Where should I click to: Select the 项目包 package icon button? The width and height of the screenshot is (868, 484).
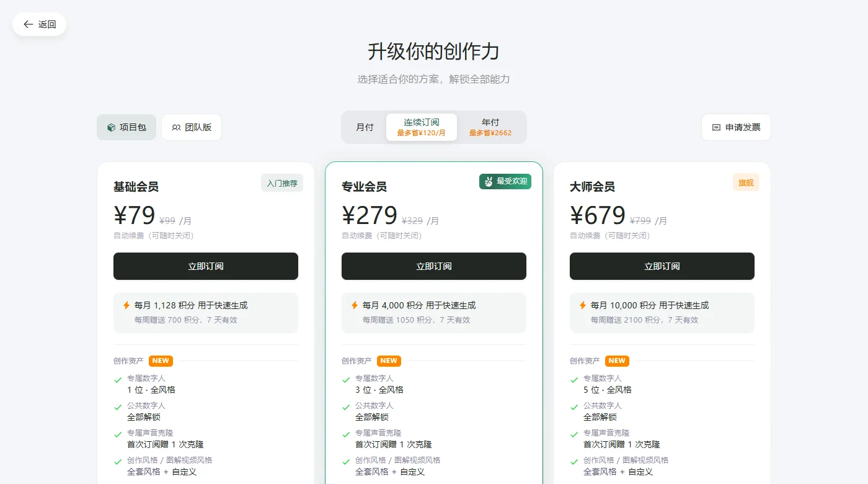pos(126,127)
